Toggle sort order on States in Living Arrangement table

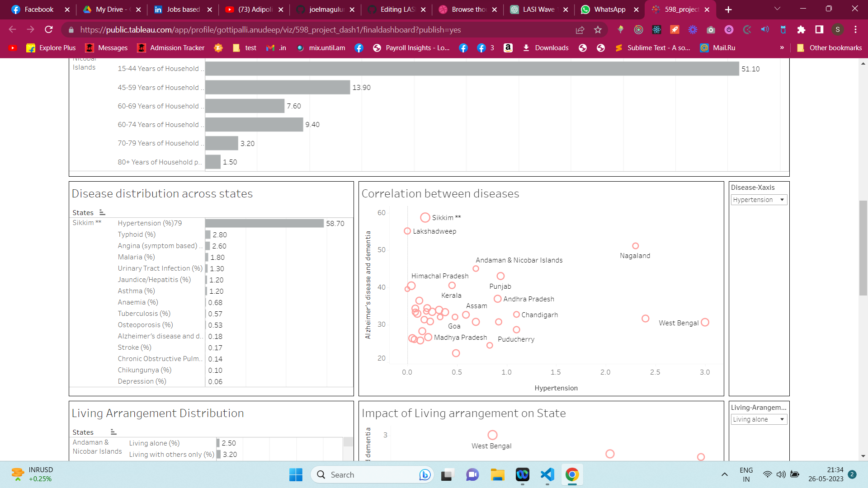tap(113, 432)
